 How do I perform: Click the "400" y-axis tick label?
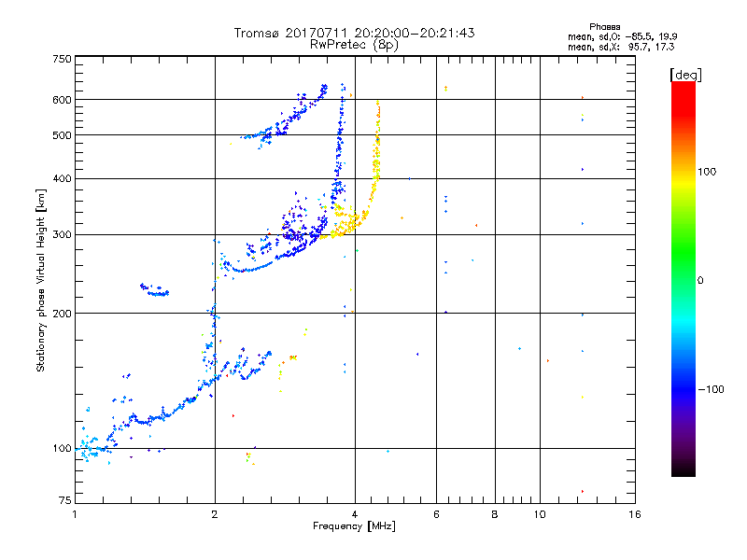point(63,178)
